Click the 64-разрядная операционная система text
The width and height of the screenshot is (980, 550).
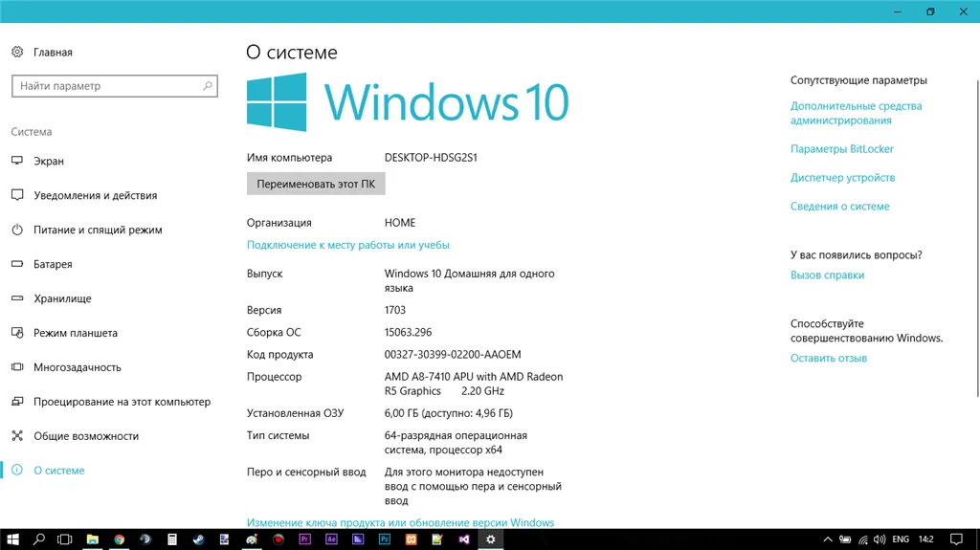456,443
